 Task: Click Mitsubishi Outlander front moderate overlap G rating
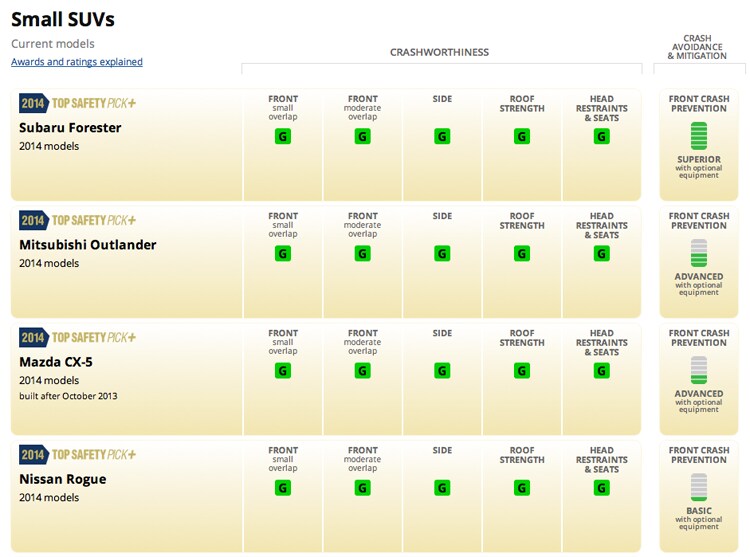tap(363, 254)
